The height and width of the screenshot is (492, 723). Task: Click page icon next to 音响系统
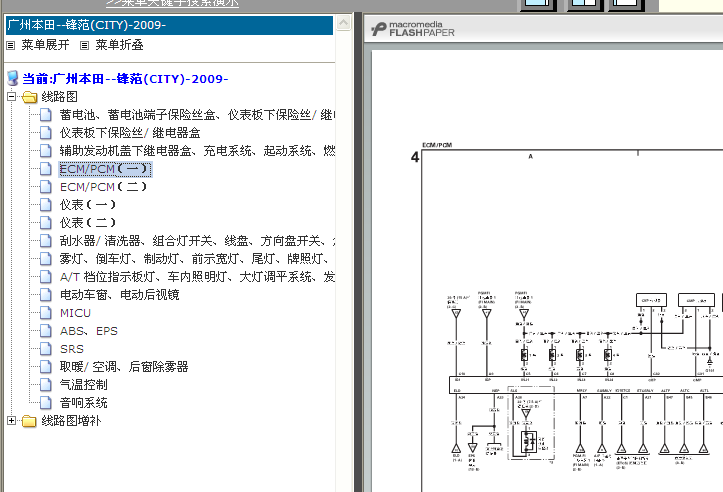[46, 403]
